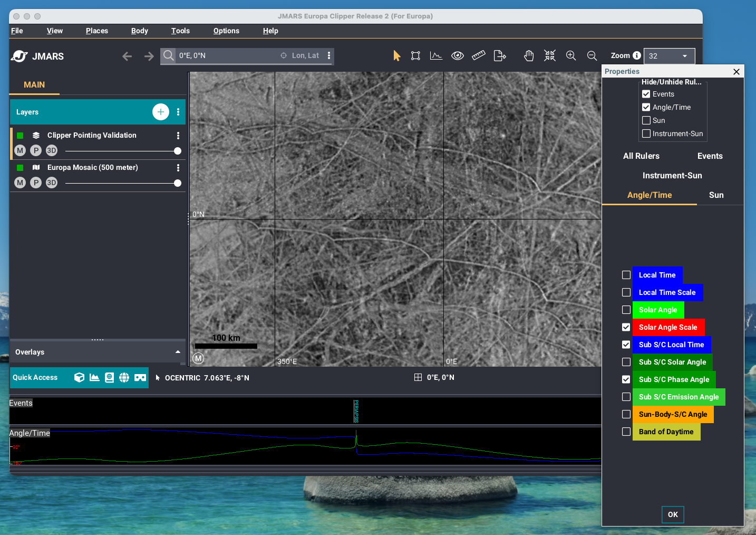
Task: Click the VR goggles quick access icon
Action: click(x=140, y=377)
